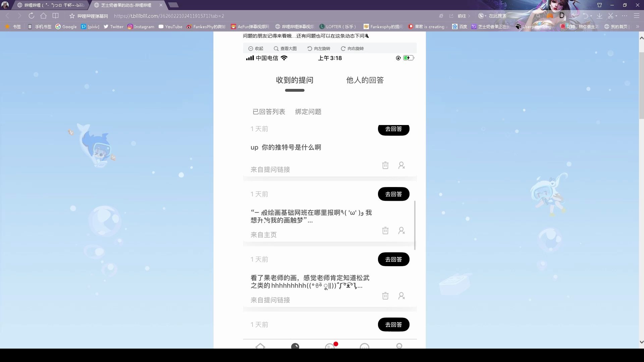The image size is (644, 362).
Task: Select the 收到的提问 tab
Action: pos(294,80)
